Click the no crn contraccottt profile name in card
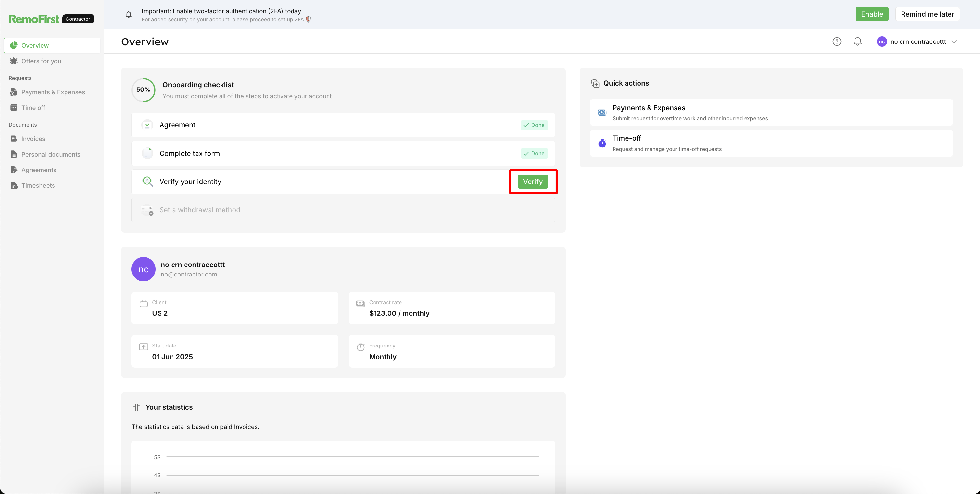The height and width of the screenshot is (494, 980). tap(193, 265)
